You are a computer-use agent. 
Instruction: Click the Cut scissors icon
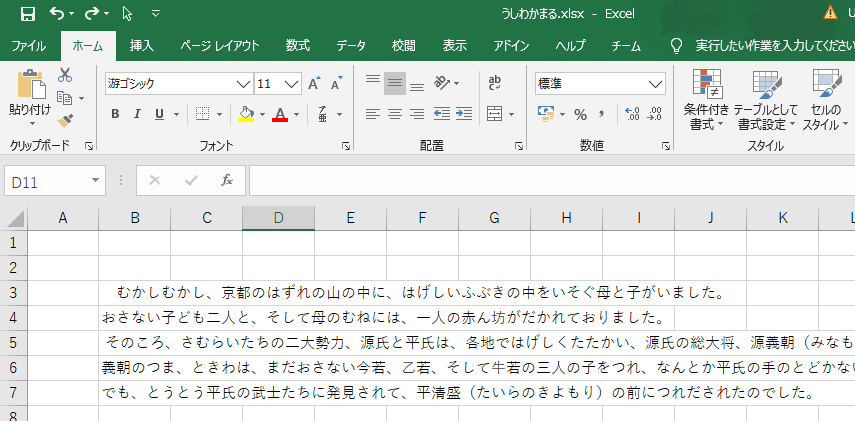65,75
